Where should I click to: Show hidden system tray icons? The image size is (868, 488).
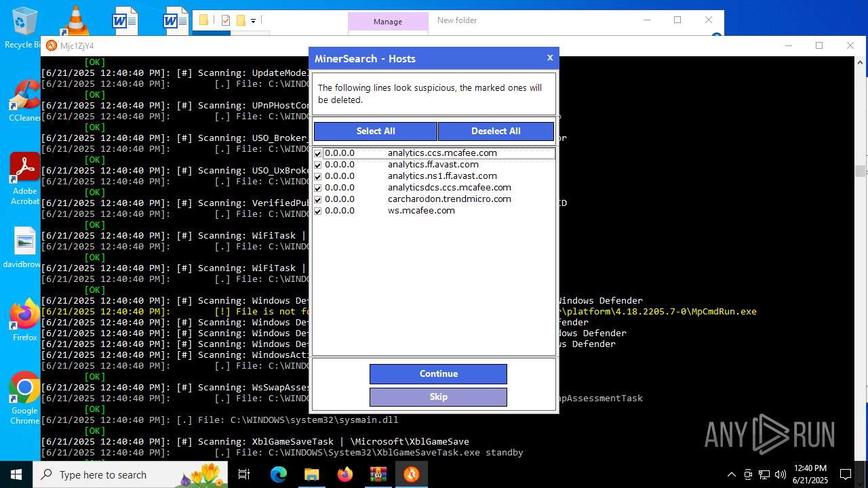pyautogui.click(x=731, y=474)
